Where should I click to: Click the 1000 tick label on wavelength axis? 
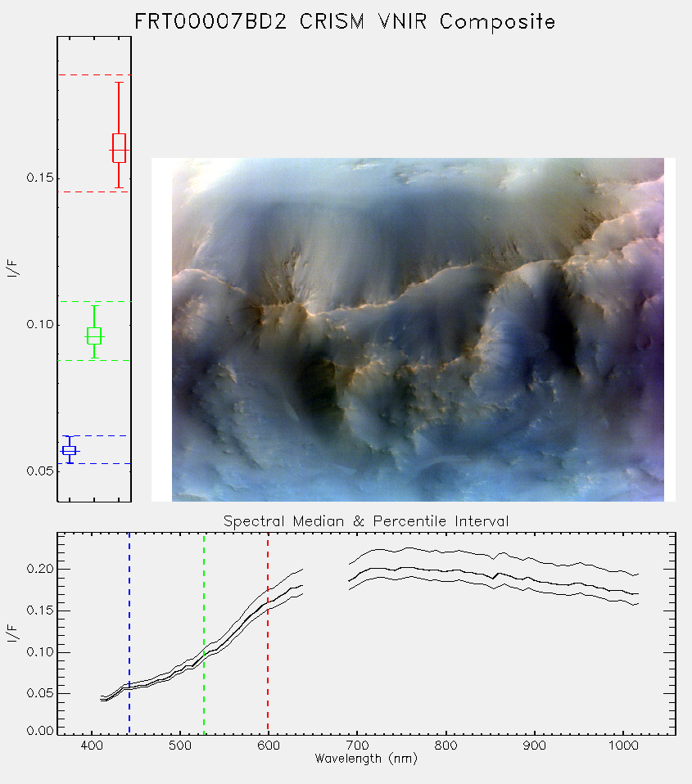coord(623,746)
